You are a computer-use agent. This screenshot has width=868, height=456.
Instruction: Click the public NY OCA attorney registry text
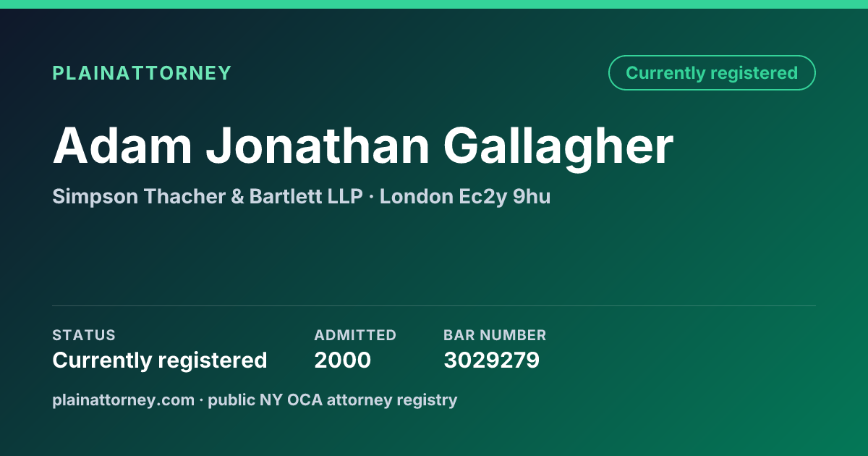(333, 400)
